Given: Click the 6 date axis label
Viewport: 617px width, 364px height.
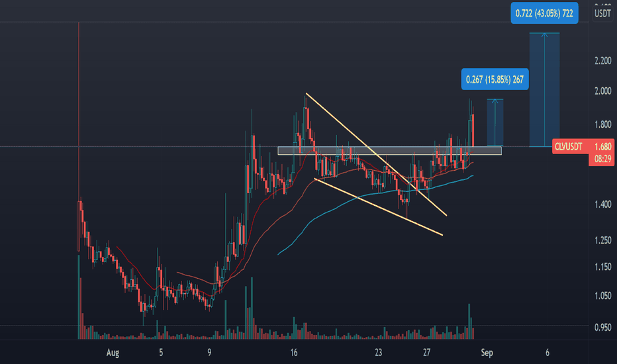Looking at the screenshot, I should [x=547, y=353].
